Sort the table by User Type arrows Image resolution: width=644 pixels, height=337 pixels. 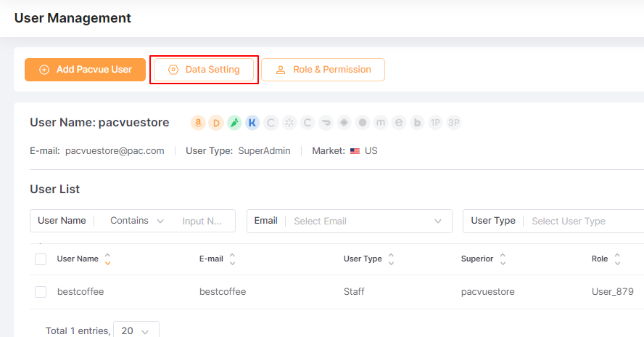pyautogui.click(x=392, y=259)
